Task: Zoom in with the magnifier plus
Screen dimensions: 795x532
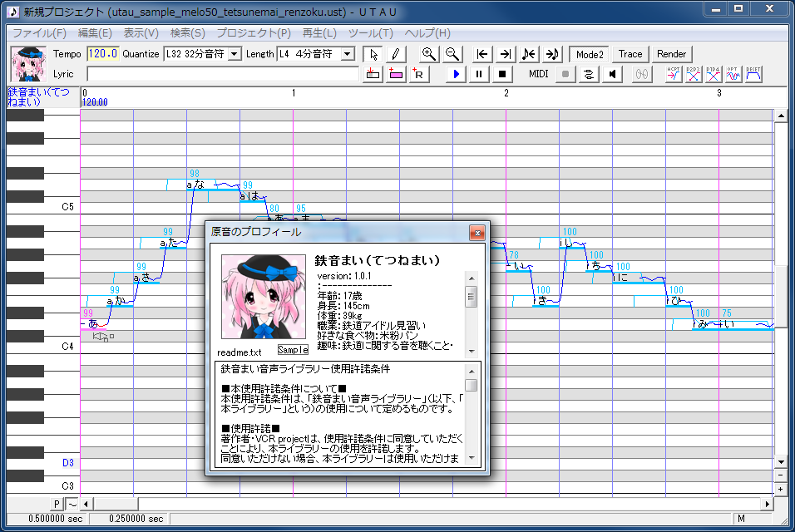Action: [x=429, y=54]
